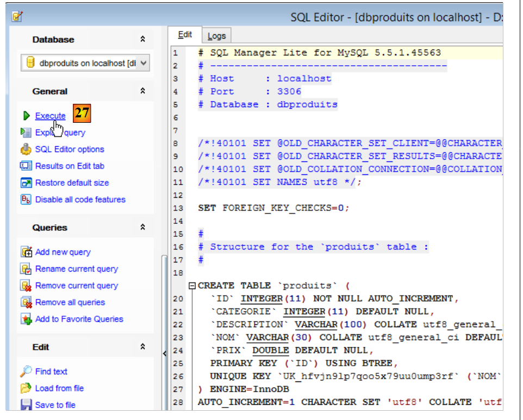Click the green Execute play icon
This screenshot has width=523, height=420.
[x=26, y=116]
